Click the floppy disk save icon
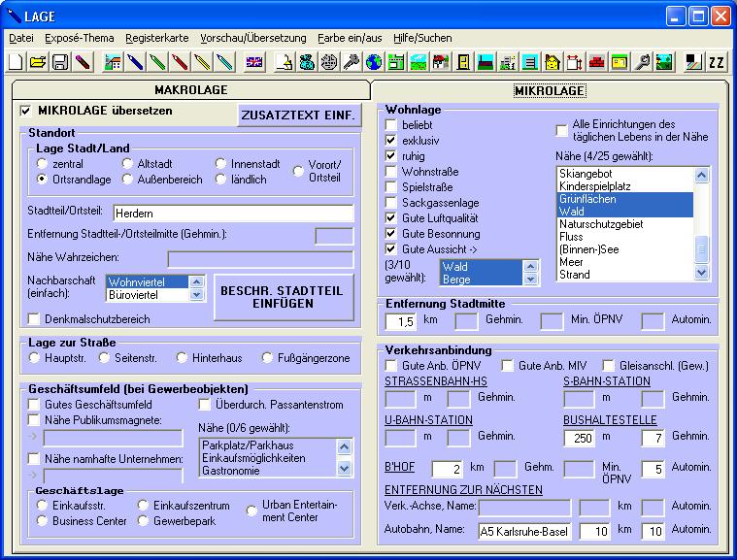The height and width of the screenshot is (560, 737). [59, 63]
